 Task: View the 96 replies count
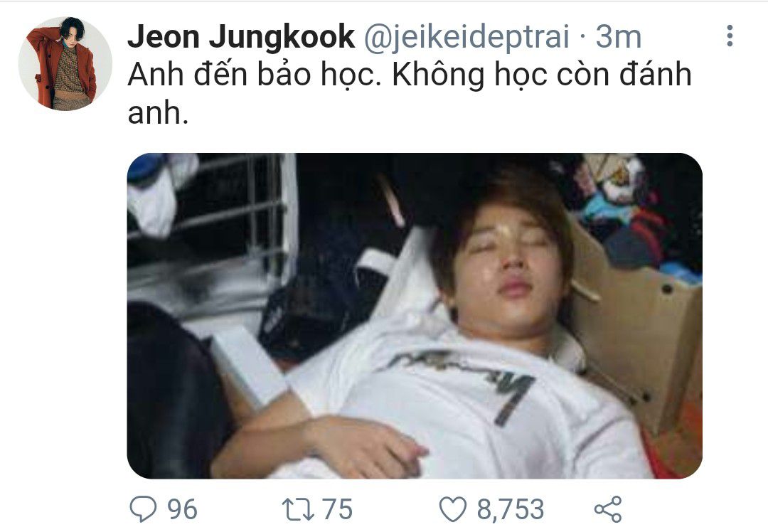pyautogui.click(x=182, y=509)
